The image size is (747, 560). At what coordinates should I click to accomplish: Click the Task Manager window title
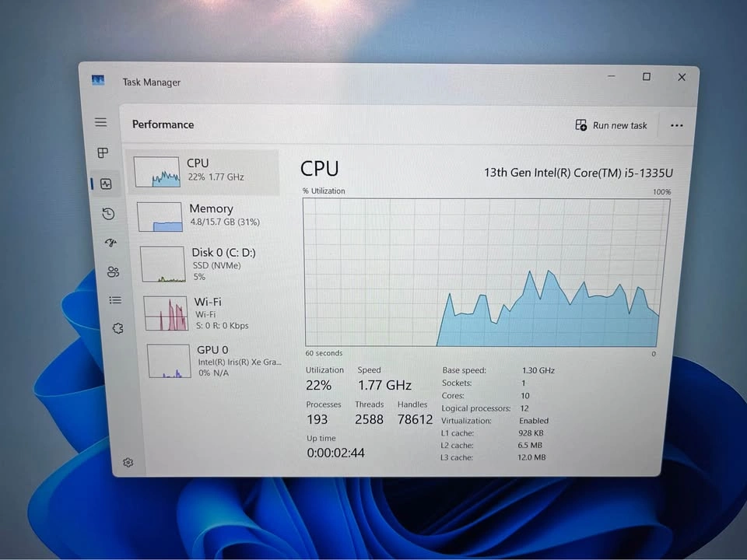pos(152,82)
